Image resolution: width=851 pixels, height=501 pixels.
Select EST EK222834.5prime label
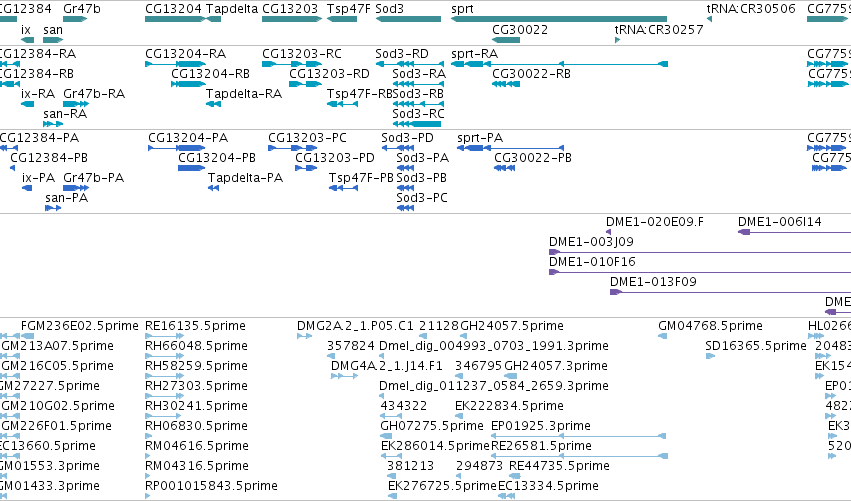tap(510, 406)
